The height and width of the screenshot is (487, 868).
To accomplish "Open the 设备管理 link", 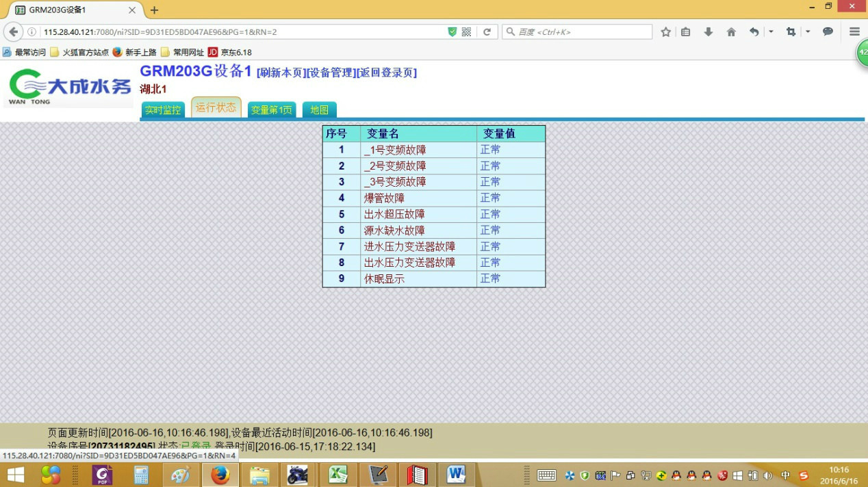I will [x=331, y=73].
